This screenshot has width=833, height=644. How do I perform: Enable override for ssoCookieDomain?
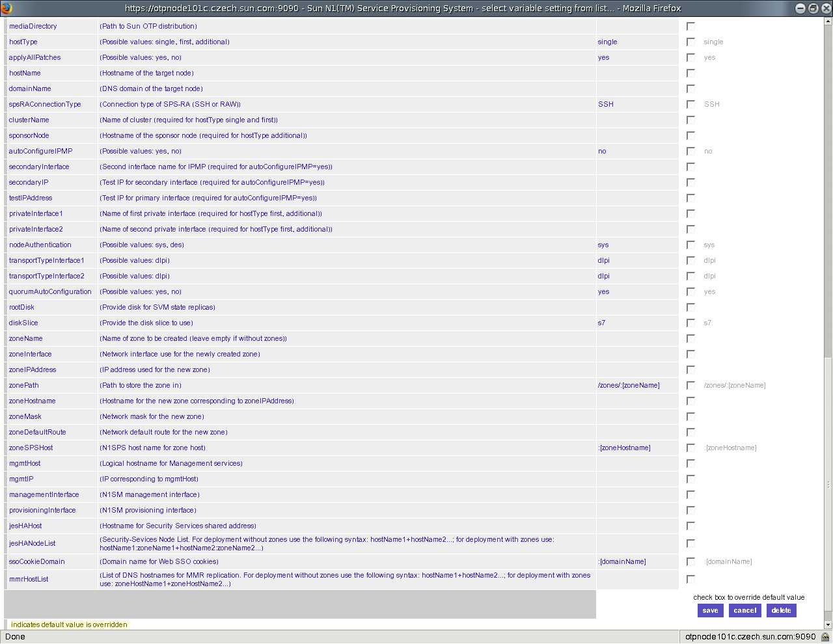(690, 561)
